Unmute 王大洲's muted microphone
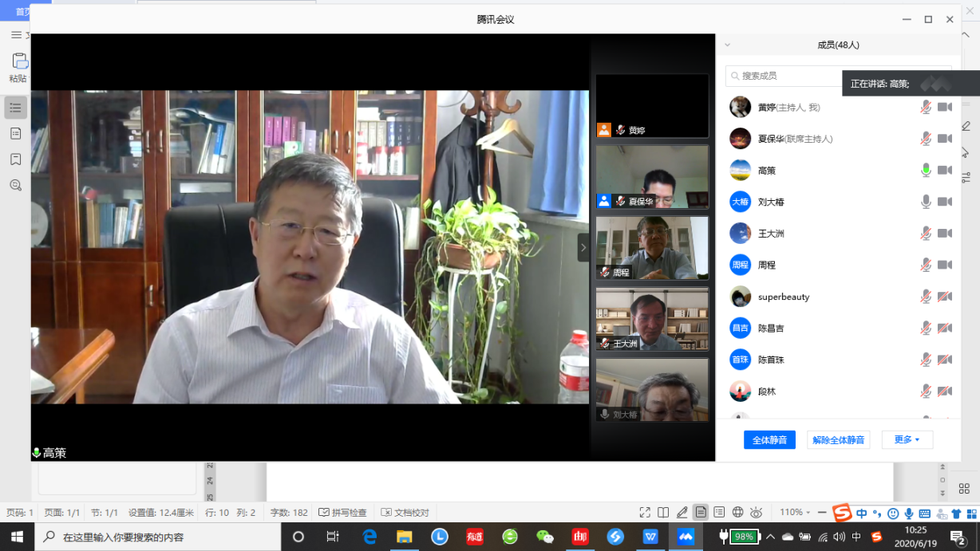The width and height of the screenshot is (980, 551). [x=926, y=234]
